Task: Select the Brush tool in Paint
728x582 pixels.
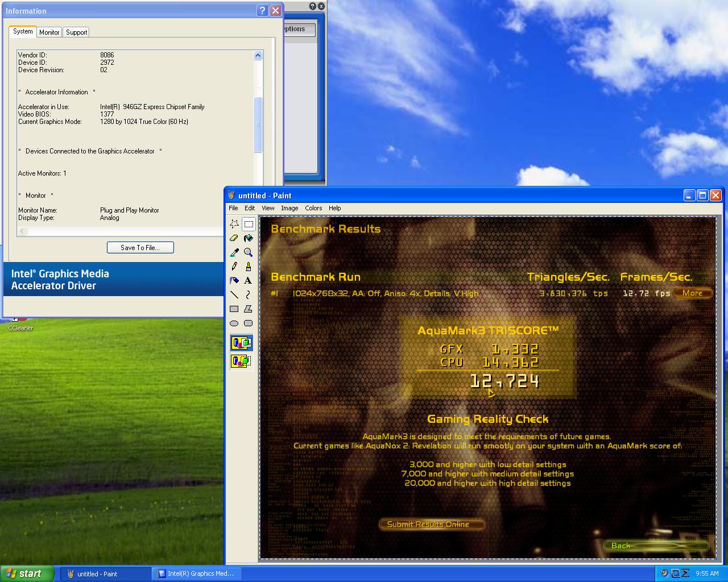Action: (249, 267)
